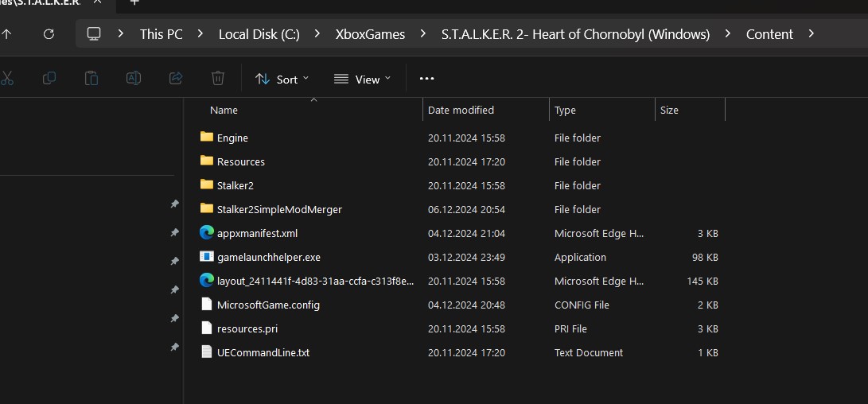Go to Local Disk (C:) in breadcrumb
The height and width of the screenshot is (404, 868).
click(259, 34)
